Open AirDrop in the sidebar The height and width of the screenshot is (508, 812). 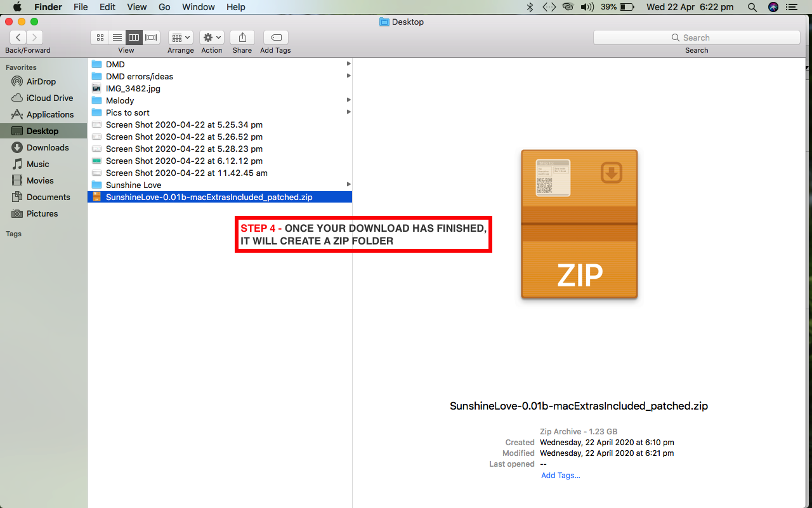pos(41,81)
